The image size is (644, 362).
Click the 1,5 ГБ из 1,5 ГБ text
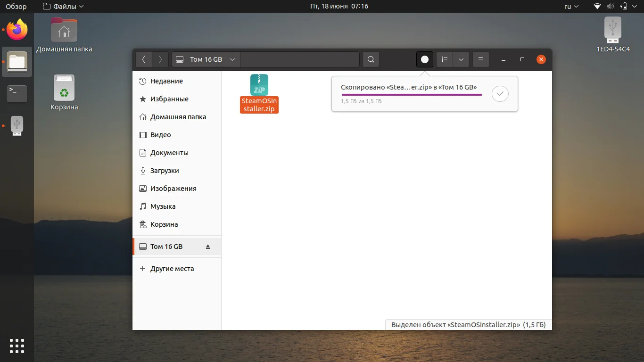click(x=361, y=101)
